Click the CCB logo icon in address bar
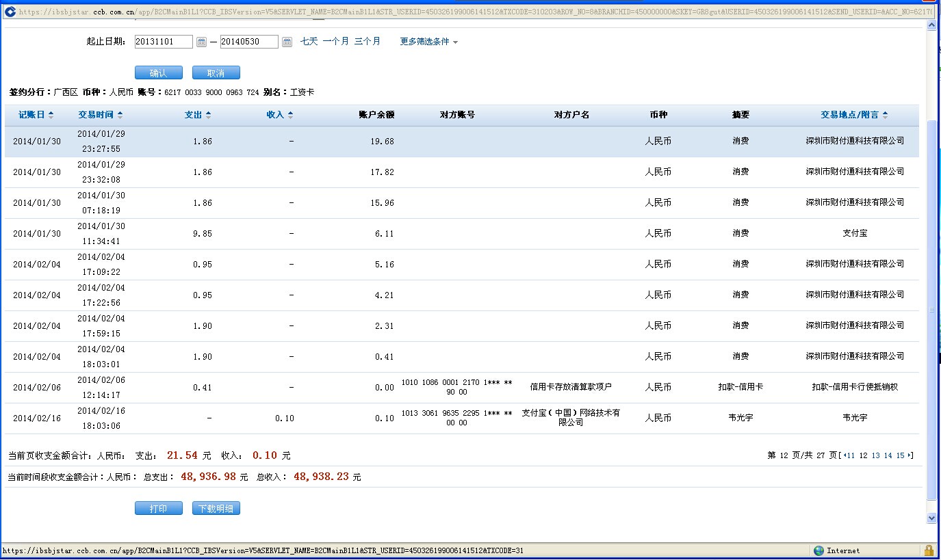Screen dimensions: 941x560 point(10,12)
